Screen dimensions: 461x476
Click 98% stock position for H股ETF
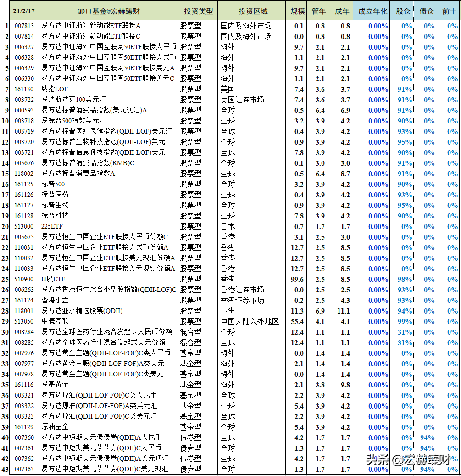pos(405,279)
